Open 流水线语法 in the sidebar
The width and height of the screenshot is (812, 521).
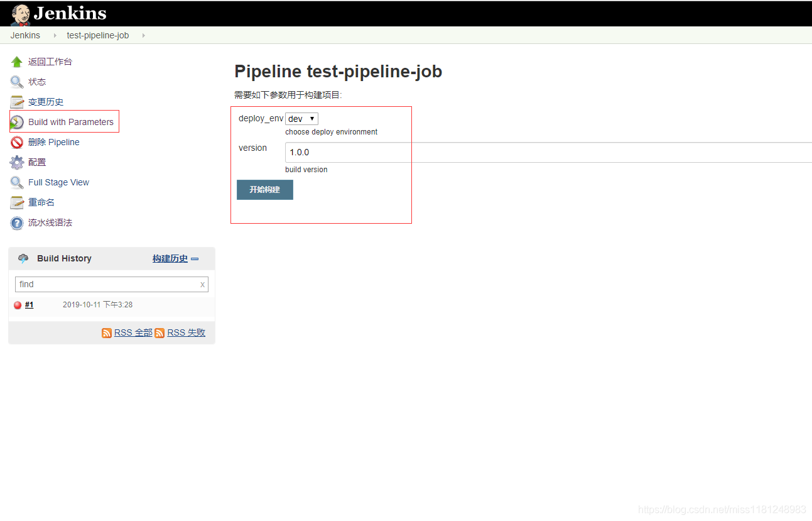50,222
